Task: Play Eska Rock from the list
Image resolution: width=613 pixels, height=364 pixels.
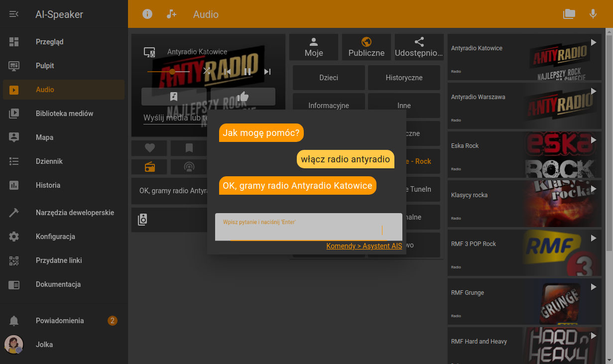Action: pyautogui.click(x=594, y=140)
